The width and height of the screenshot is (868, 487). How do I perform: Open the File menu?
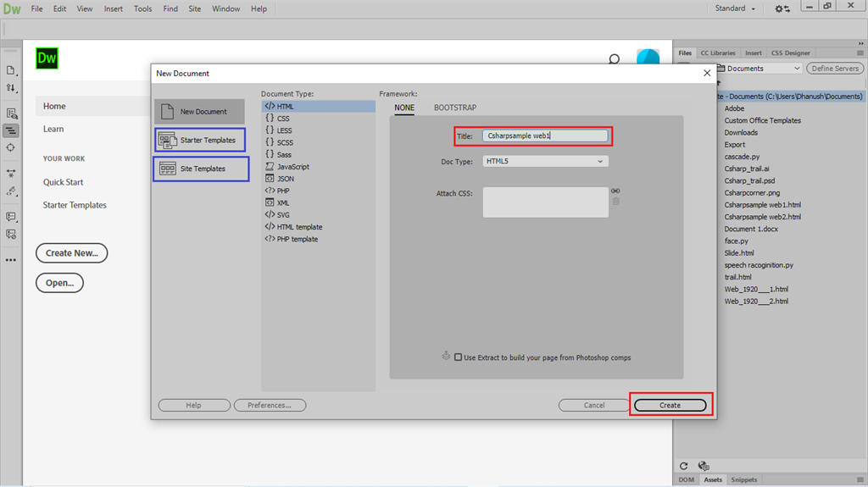click(x=36, y=8)
